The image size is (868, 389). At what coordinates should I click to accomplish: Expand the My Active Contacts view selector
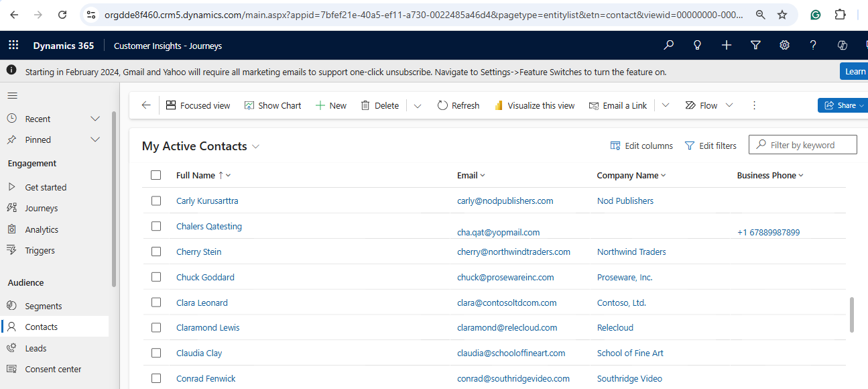click(255, 146)
